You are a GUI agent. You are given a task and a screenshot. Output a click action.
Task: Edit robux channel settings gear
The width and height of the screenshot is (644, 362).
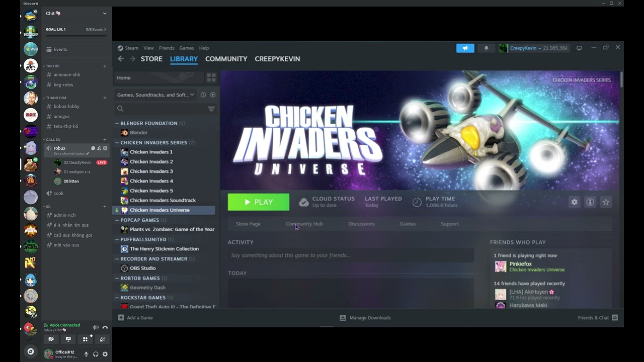click(105, 148)
